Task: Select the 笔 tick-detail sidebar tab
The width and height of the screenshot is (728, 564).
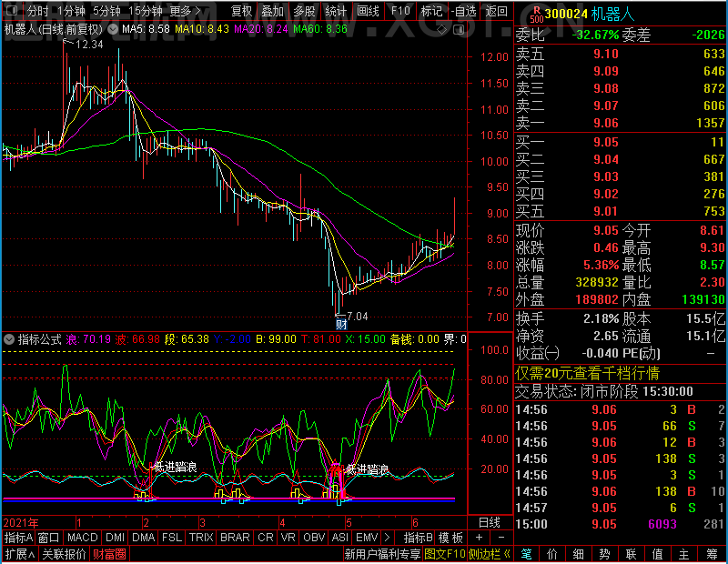Action: [x=527, y=554]
